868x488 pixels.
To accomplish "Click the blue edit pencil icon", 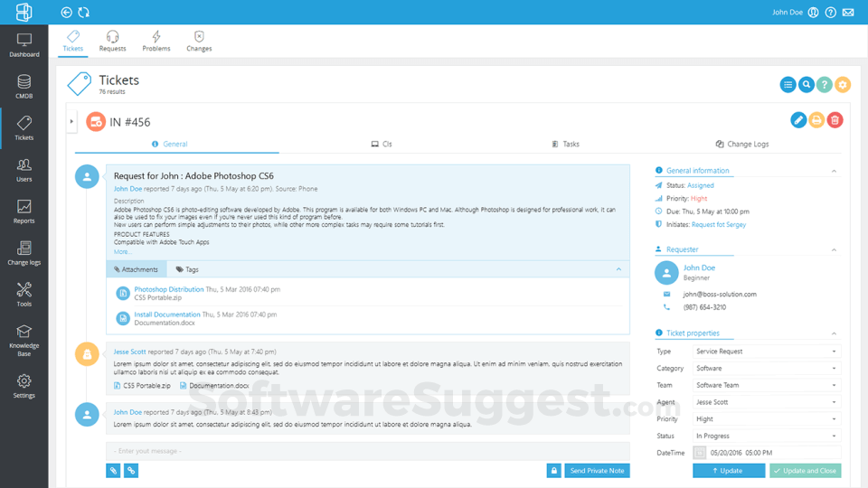I will pyautogui.click(x=798, y=120).
